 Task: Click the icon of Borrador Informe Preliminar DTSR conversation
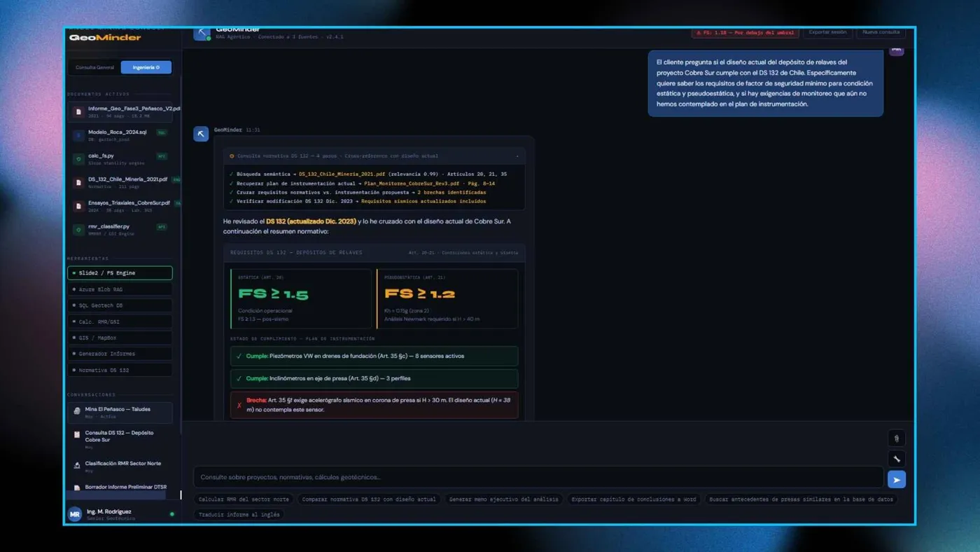pos(77,488)
